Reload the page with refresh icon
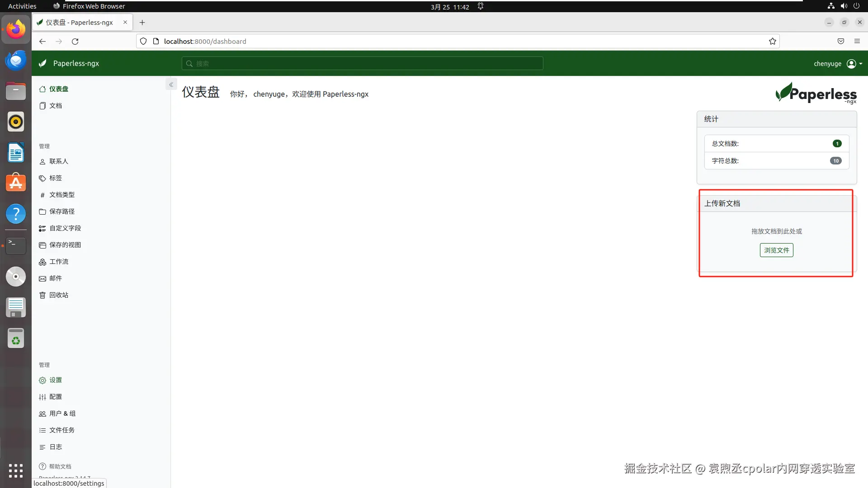This screenshot has width=868, height=488. coord(75,41)
